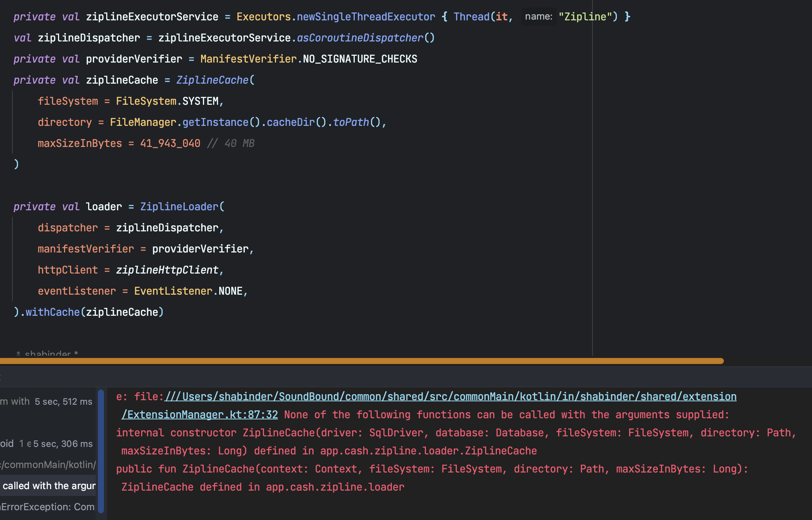Screen dimensions: 812x520
Task: Click the NO_SIGNATURE_CHECKS constant
Action: click(360, 59)
